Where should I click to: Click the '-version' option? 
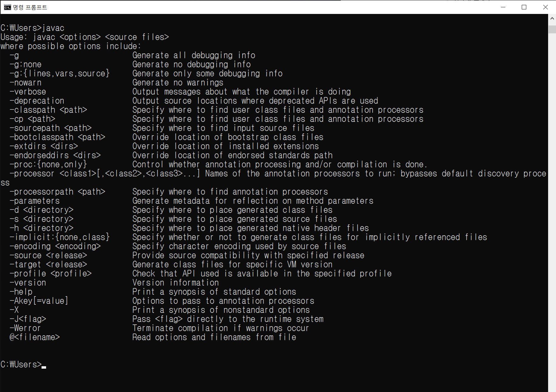click(x=28, y=283)
